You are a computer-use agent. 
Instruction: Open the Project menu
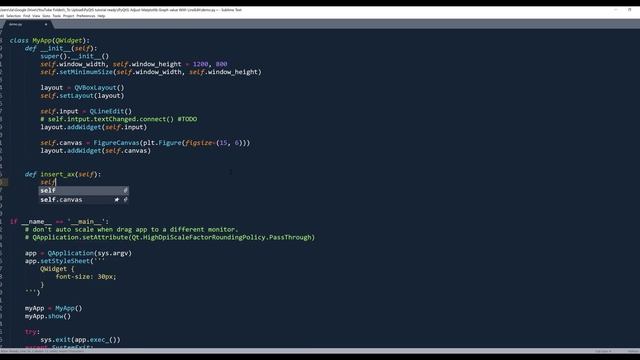click(x=69, y=16)
